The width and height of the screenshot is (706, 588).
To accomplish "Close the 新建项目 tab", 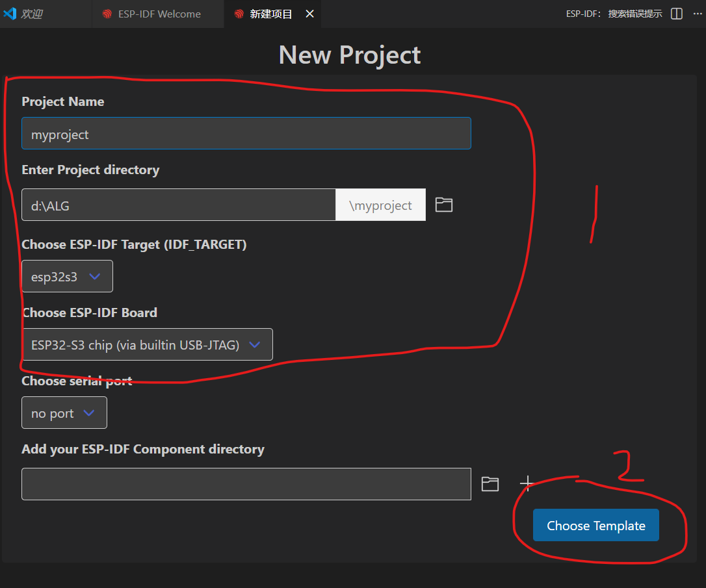I will pyautogui.click(x=310, y=14).
